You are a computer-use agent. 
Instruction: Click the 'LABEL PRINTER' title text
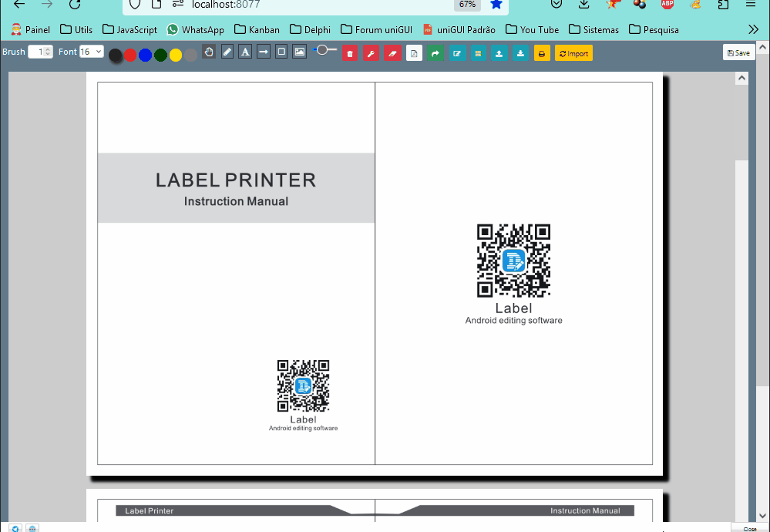coord(236,180)
